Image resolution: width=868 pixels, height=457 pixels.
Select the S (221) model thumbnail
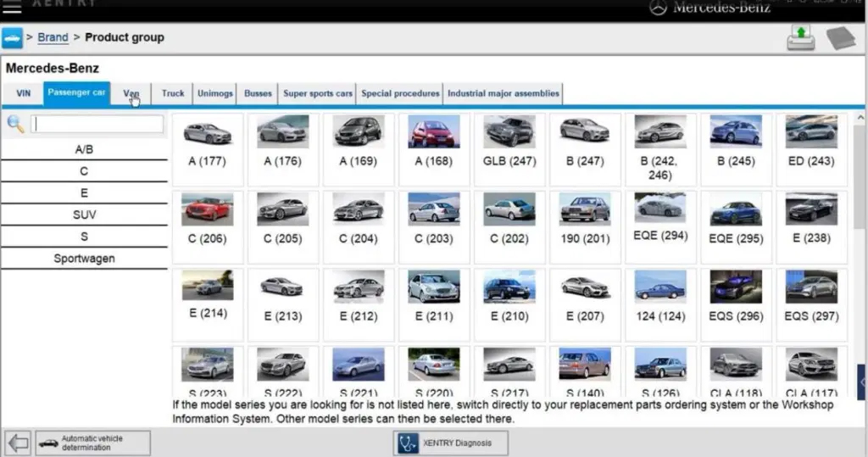(359, 365)
